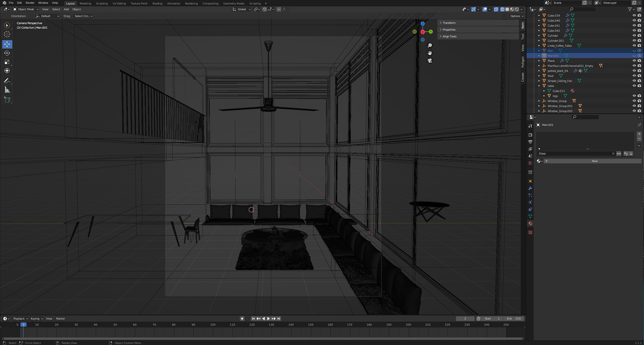The image size is (644, 345).
Task: Open the Orientation Default dropdown
Action: (x=47, y=16)
